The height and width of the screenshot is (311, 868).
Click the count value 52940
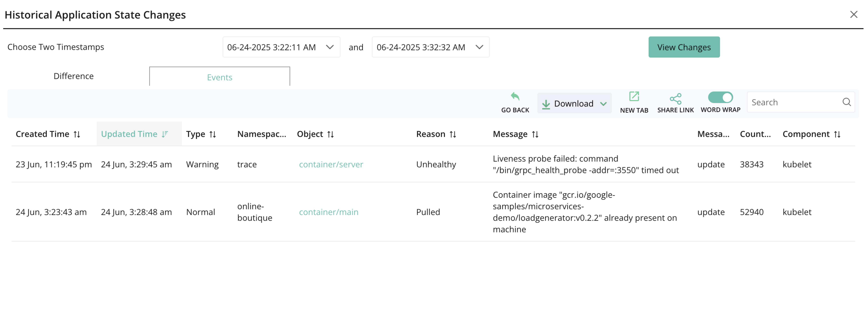pos(751,212)
